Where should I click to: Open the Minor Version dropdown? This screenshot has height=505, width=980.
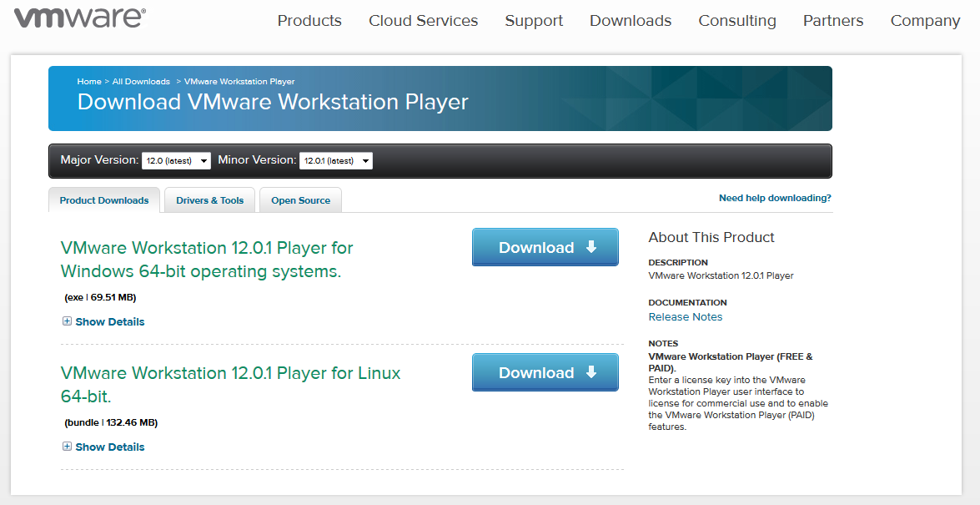(335, 161)
